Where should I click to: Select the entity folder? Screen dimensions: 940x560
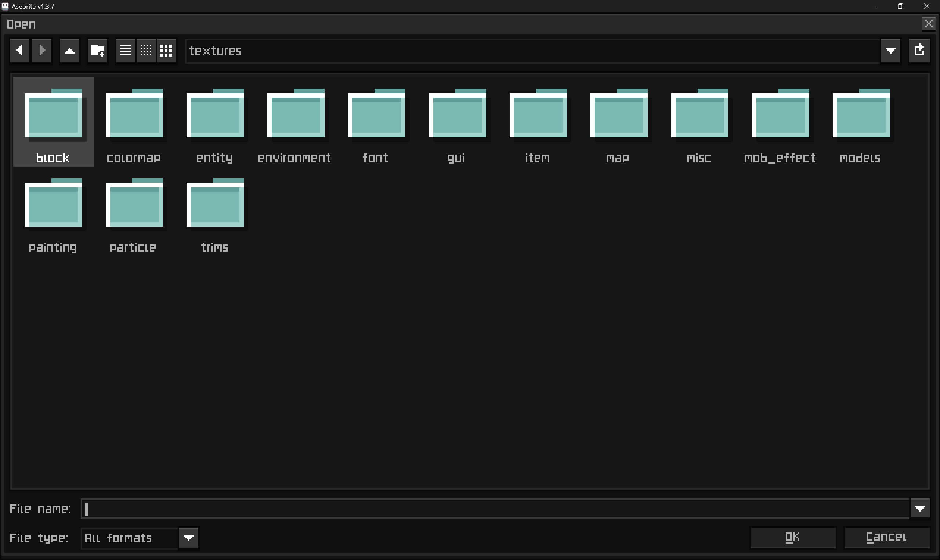click(x=215, y=121)
